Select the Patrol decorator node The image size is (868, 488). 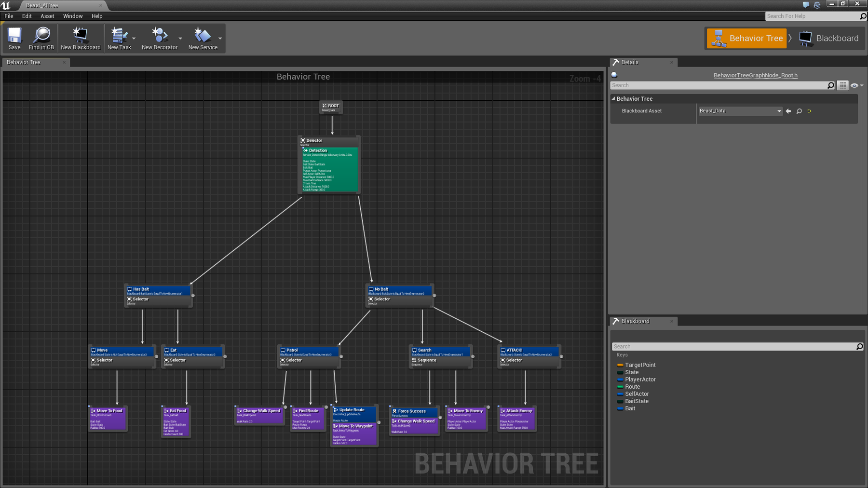[309, 352]
